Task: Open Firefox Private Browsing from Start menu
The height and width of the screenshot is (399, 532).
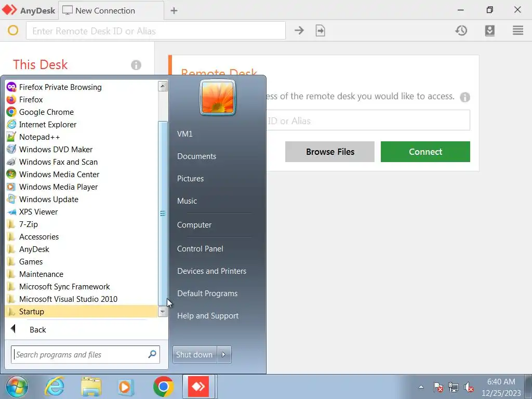Action: pos(82,87)
